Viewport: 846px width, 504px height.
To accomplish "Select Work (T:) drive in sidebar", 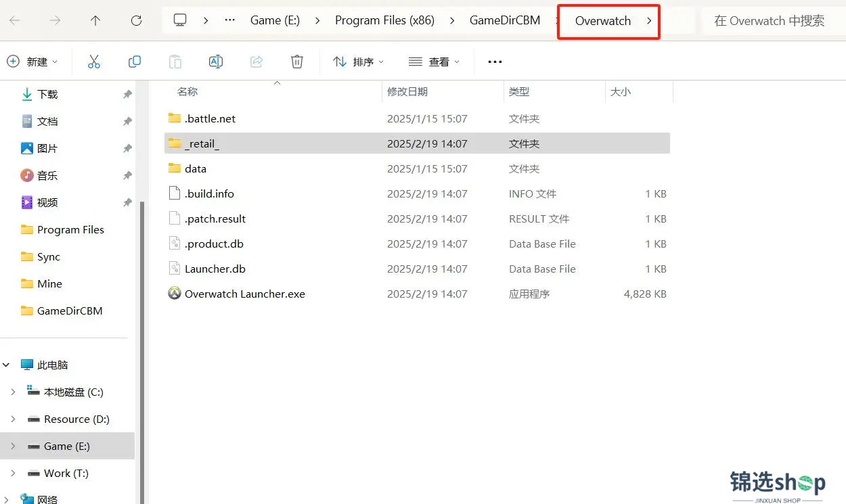I will 68,473.
